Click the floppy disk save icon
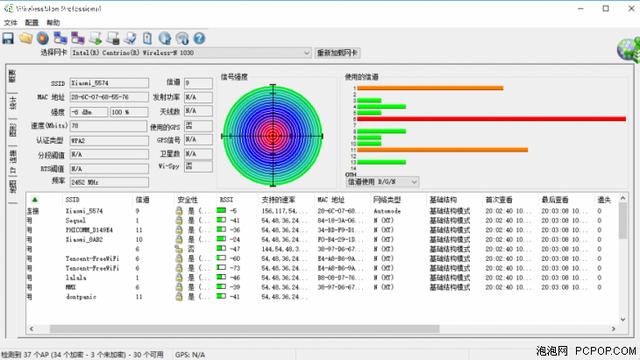640x360 pixels. [8, 38]
